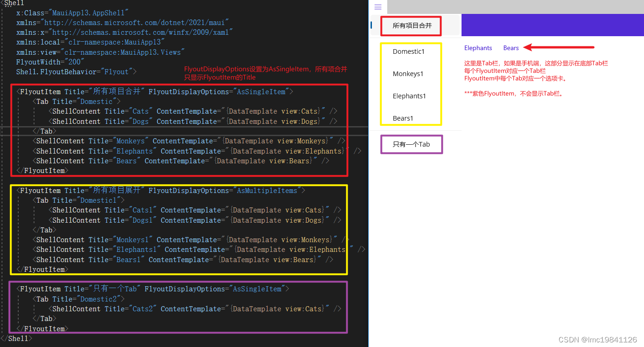Click the Tab Title="Domestic2" code line
The image size is (644, 347).
coord(78,299)
